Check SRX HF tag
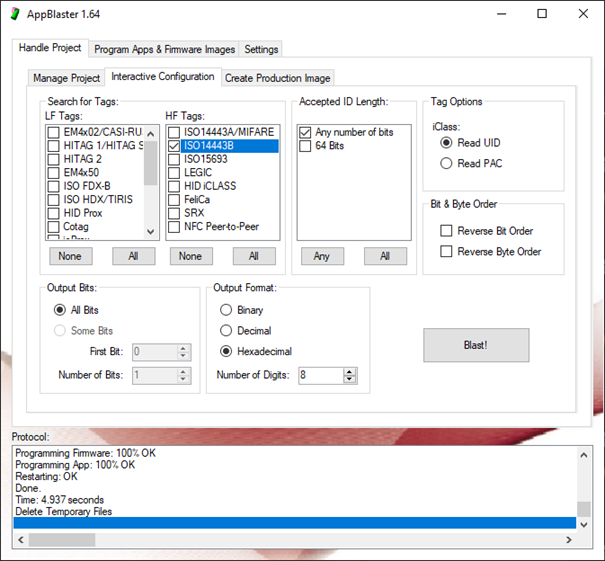Screen dimensions: 605x561 tap(174, 213)
